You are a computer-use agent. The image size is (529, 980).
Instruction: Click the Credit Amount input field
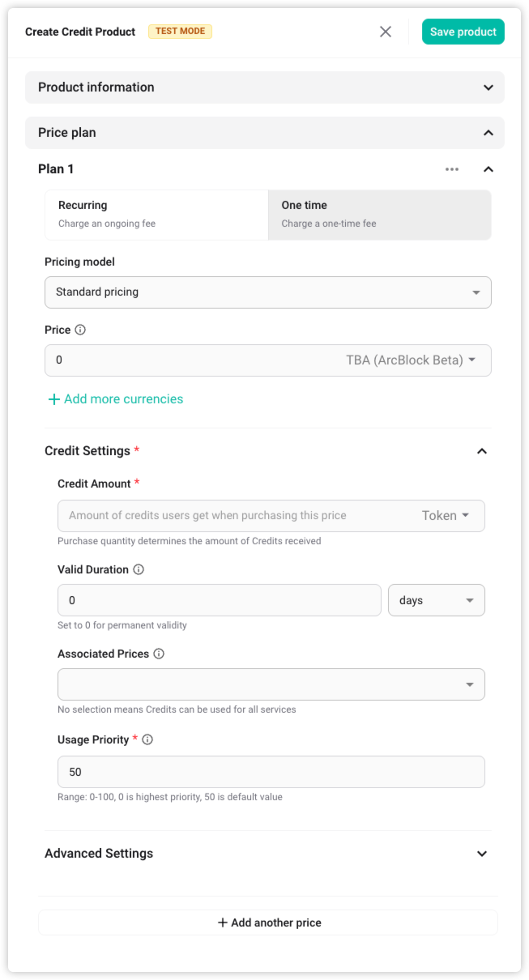click(235, 516)
